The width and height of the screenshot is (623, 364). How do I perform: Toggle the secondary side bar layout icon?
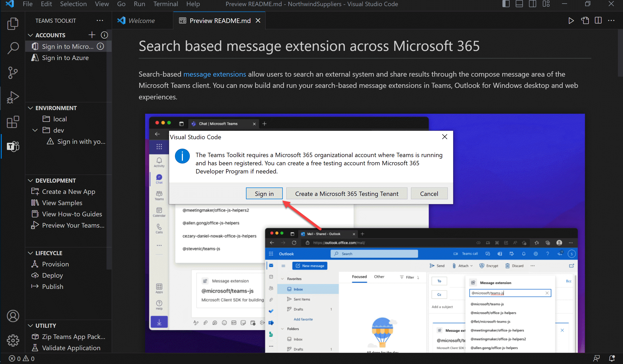point(533,4)
